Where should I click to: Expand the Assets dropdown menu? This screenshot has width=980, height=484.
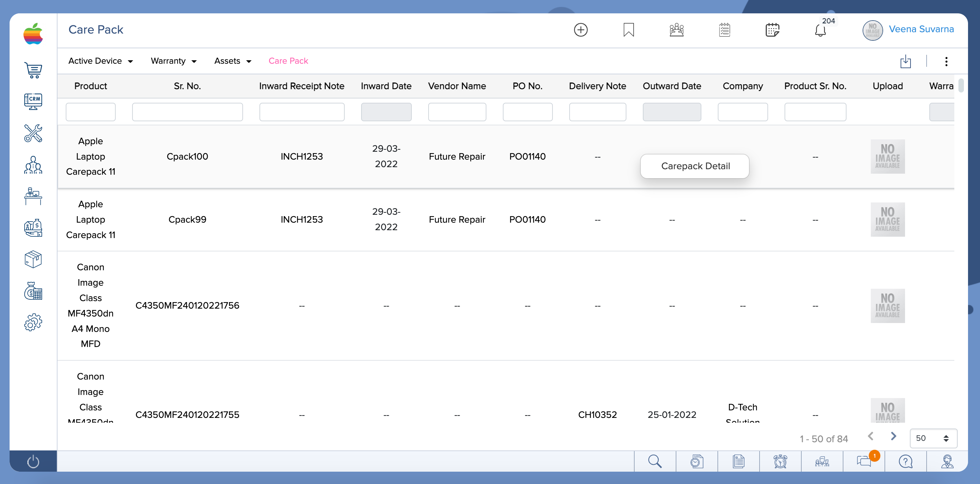[233, 61]
